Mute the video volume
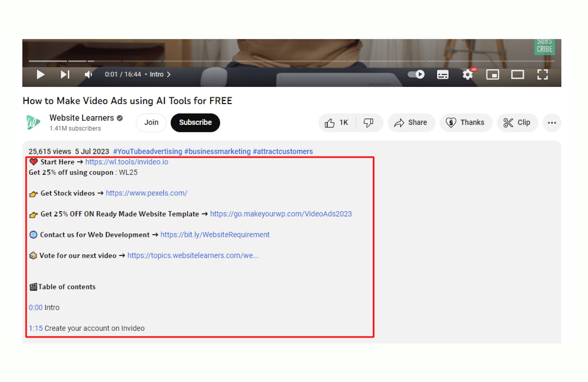The width and height of the screenshot is (588, 382). (88, 75)
